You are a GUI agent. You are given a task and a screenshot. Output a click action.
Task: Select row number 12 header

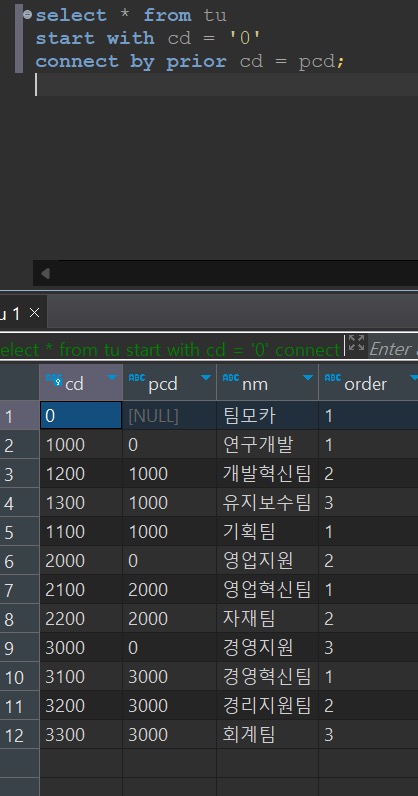(x=19, y=734)
